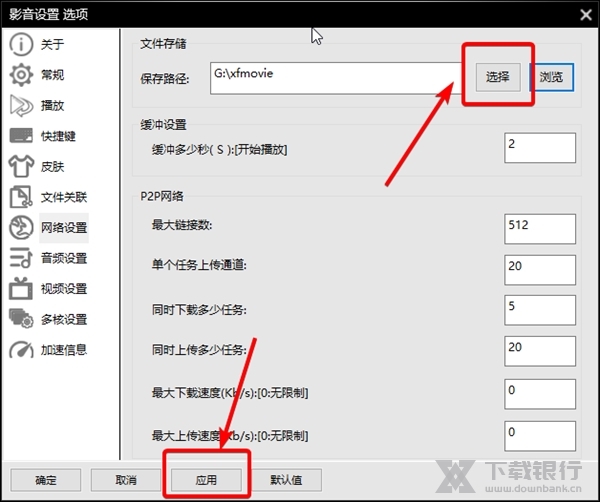Click the 单个任务上传通道 input field
The height and width of the screenshot is (502, 600).
click(x=540, y=270)
